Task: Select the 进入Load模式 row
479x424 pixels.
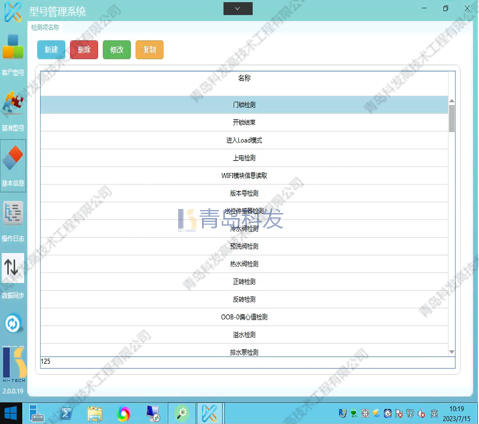Action: click(244, 140)
